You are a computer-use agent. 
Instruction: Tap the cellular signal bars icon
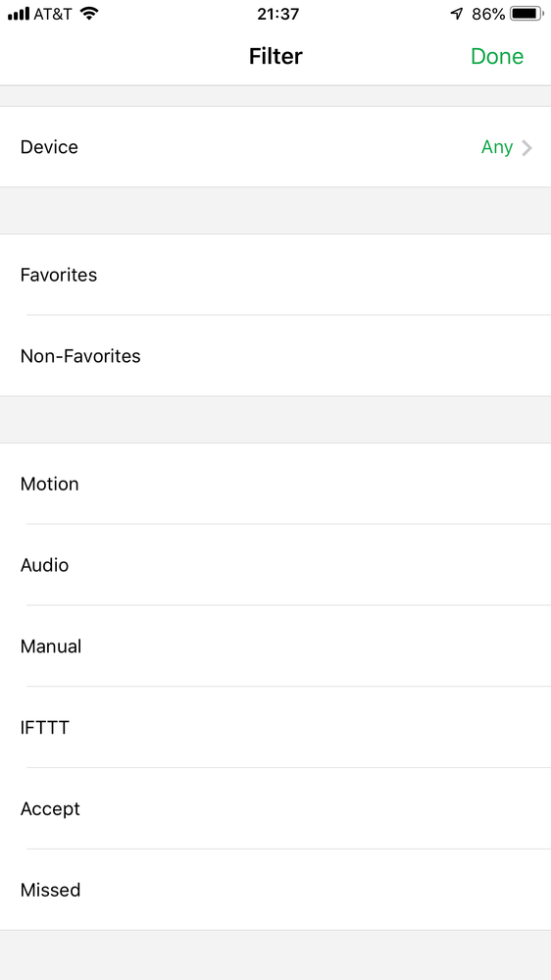click(x=19, y=14)
